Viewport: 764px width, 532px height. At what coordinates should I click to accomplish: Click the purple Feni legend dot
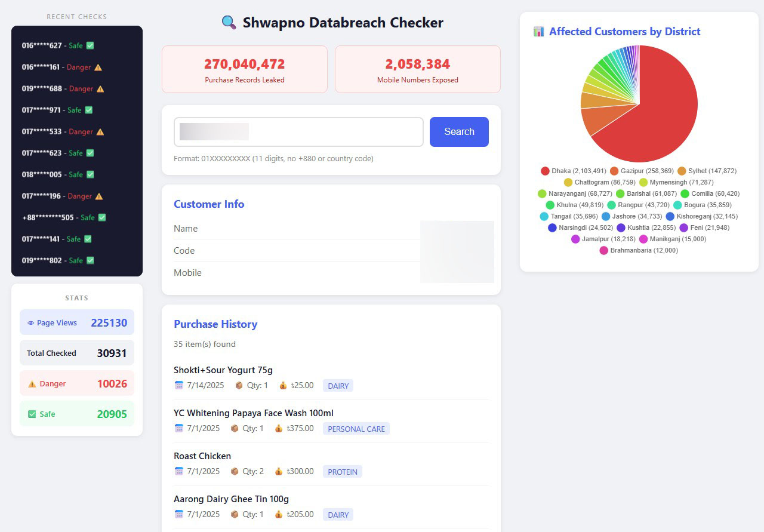[x=684, y=228]
